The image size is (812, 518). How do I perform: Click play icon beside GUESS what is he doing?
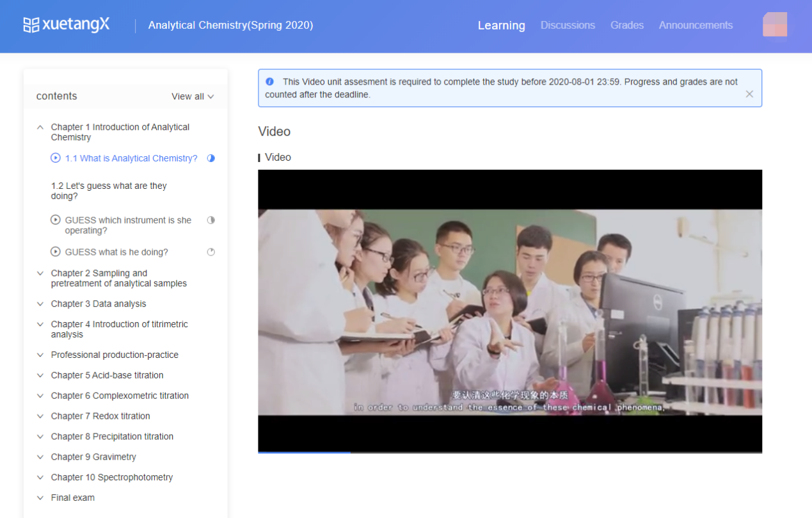click(56, 252)
